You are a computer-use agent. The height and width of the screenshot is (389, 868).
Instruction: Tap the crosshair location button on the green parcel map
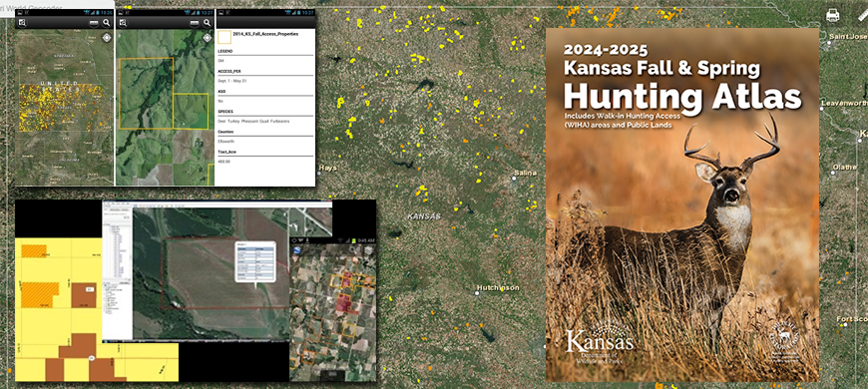point(208,38)
